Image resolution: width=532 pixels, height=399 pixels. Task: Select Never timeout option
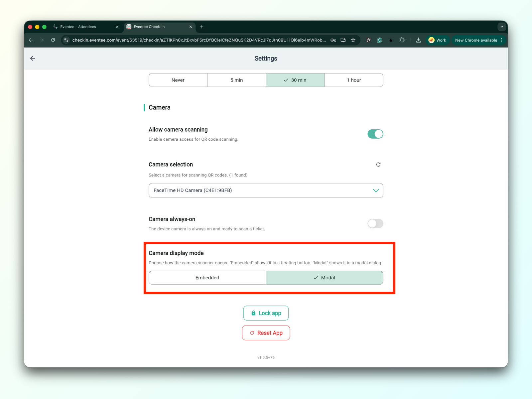[x=178, y=80]
